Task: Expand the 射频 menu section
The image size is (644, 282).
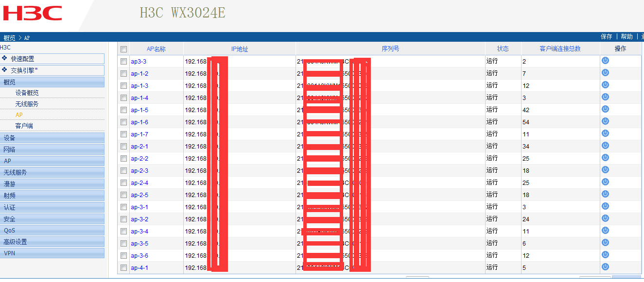Action: [52, 196]
